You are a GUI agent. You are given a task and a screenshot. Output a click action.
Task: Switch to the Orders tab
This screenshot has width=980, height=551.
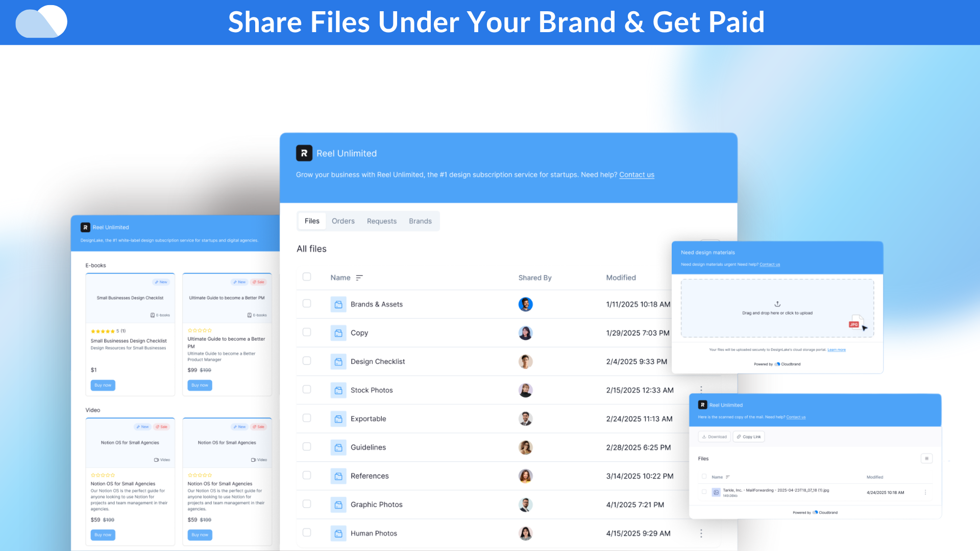[x=343, y=221]
